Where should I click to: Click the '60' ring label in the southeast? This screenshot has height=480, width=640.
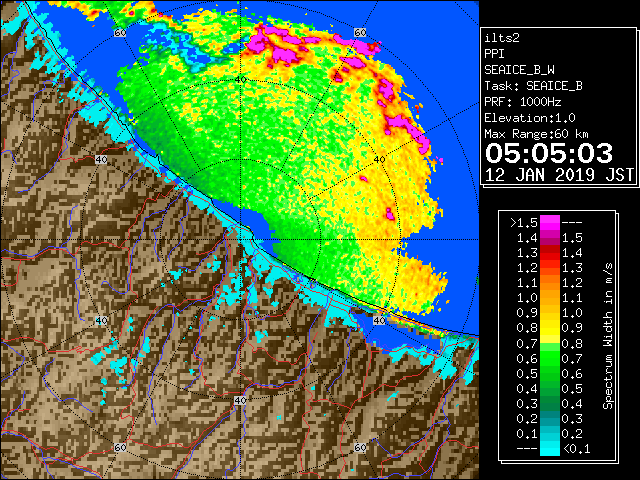pos(360,448)
